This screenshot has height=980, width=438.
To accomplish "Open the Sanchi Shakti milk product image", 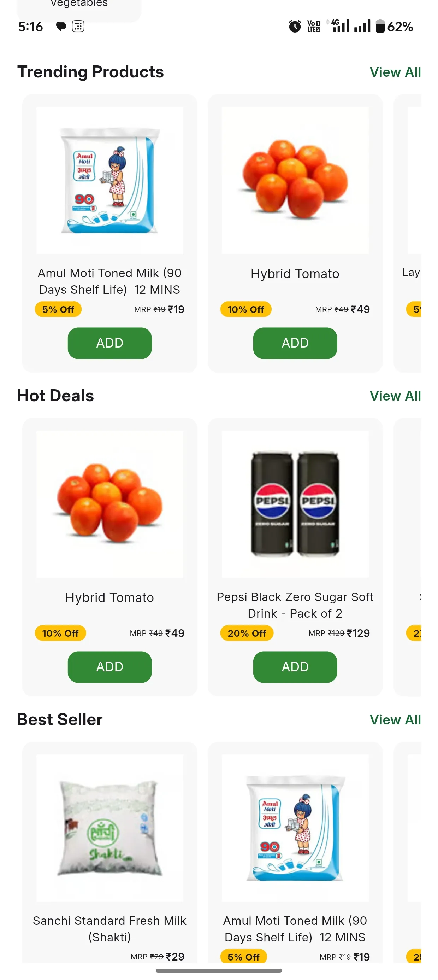I will pyautogui.click(x=109, y=828).
